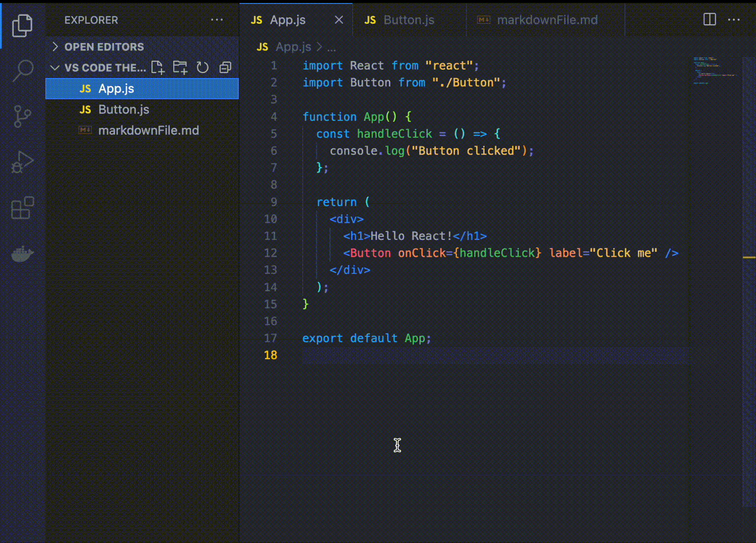Refresh the explorer file list
The width and height of the screenshot is (756, 543).
click(x=202, y=68)
